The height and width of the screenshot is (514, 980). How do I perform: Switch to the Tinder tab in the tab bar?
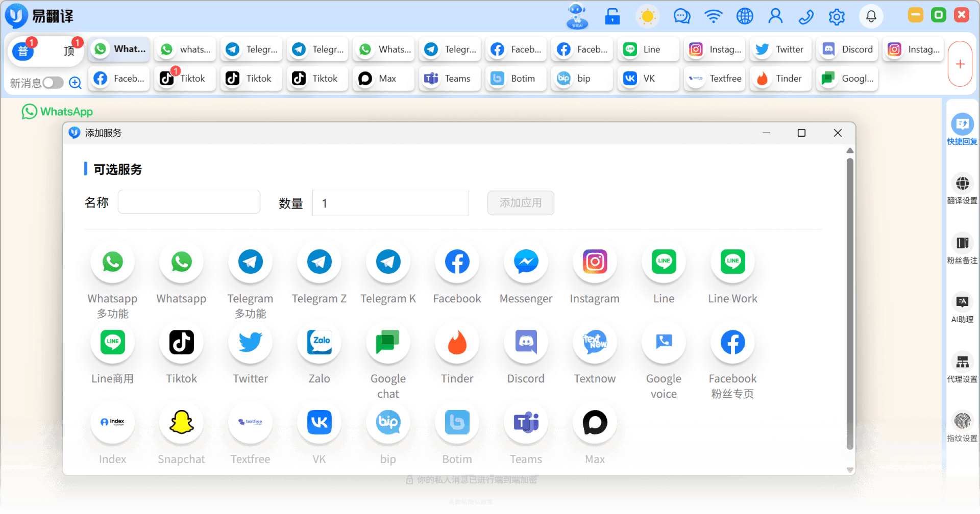pos(780,79)
